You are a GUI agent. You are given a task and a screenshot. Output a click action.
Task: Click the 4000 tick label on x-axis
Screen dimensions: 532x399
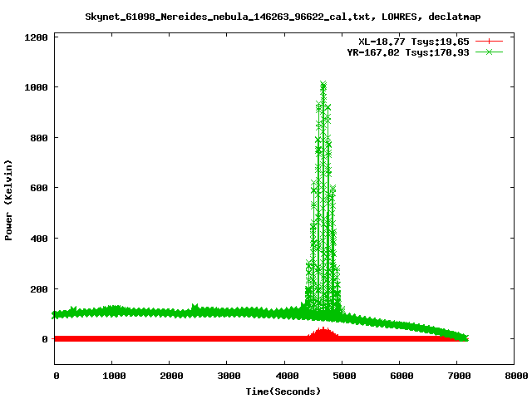click(x=284, y=376)
